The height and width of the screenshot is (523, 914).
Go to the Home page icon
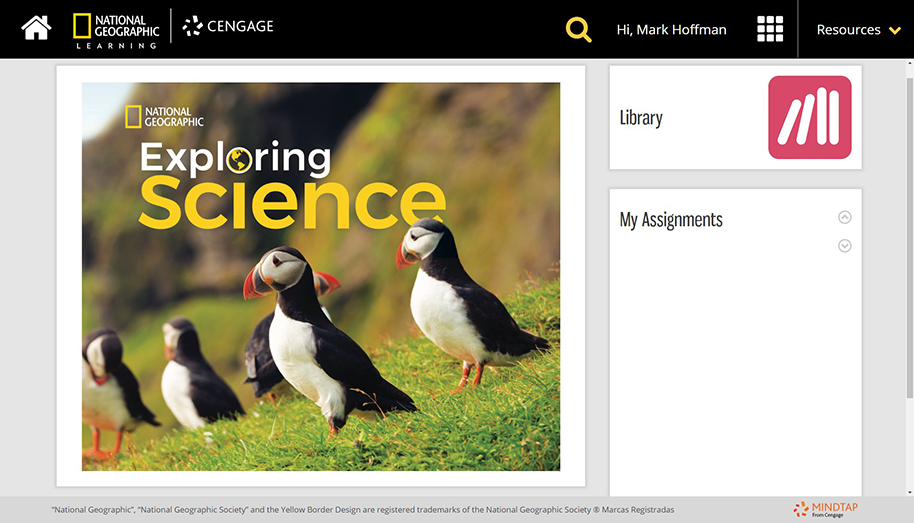36,28
